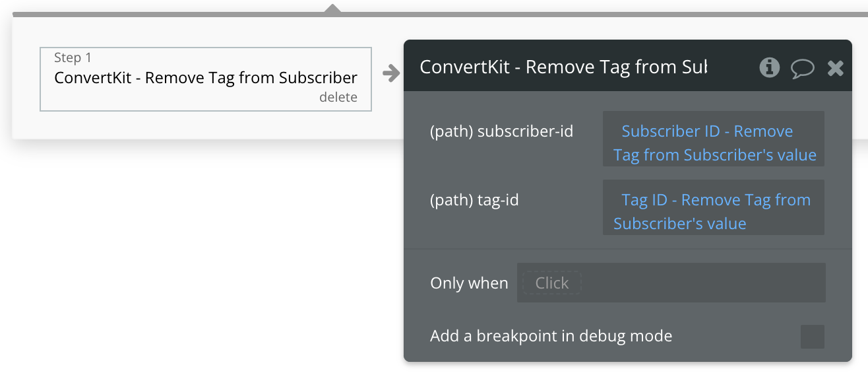Click the comment bubble icon in panel header
The height and width of the screenshot is (383, 868).
point(803,67)
